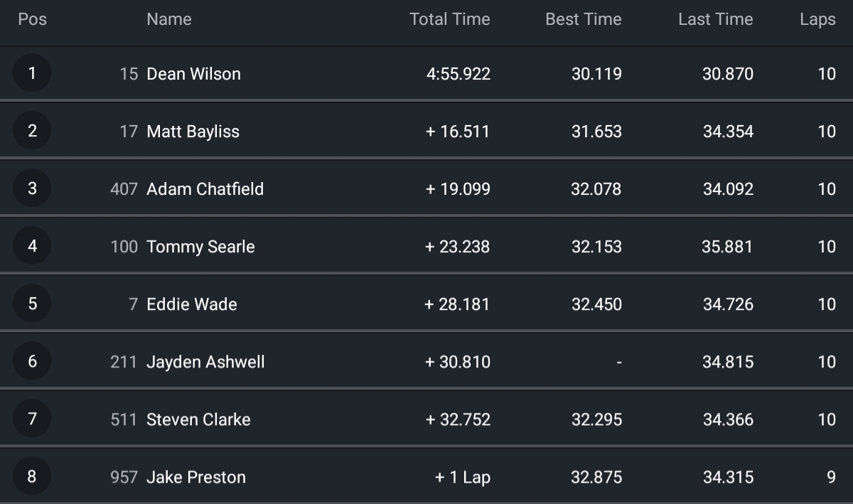Click Jayden Ashwell's empty best time dash
Image resolution: width=853 pixels, height=504 pixels.
tap(618, 362)
